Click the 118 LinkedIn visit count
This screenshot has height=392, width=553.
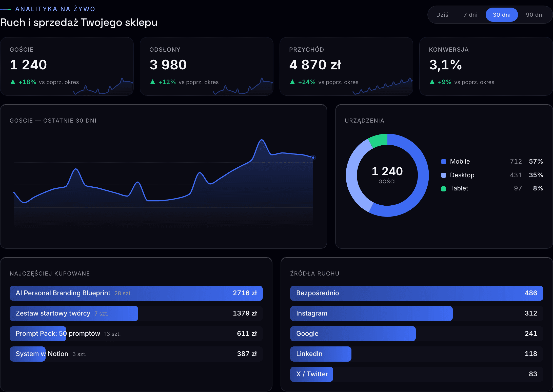[531, 354]
